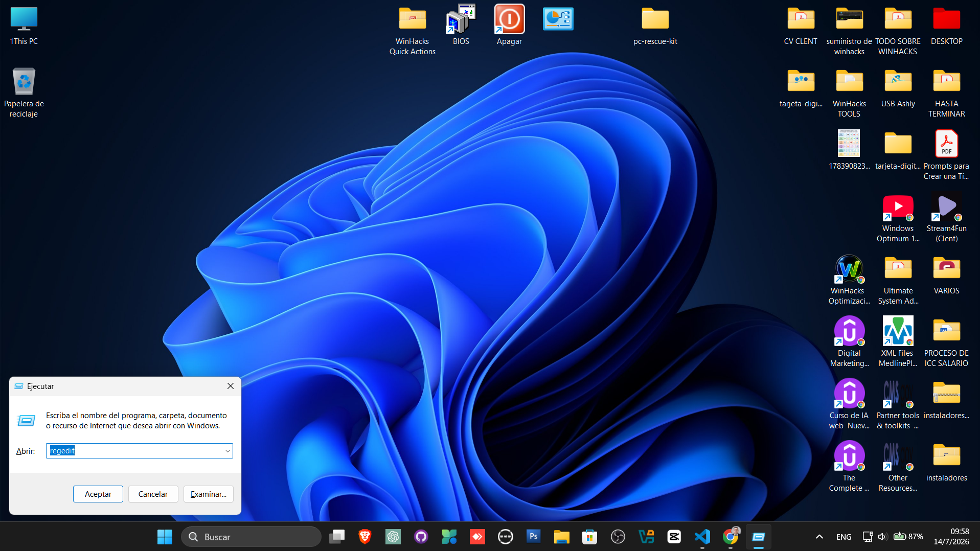The width and height of the screenshot is (980, 551).
Task: Open File Explorer from the taskbar
Action: point(562,537)
